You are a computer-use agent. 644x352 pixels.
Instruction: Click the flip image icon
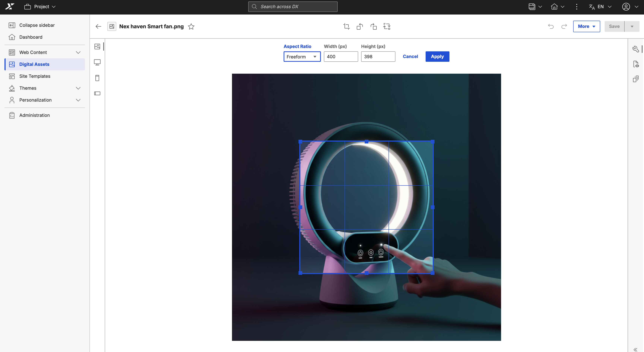tap(387, 26)
